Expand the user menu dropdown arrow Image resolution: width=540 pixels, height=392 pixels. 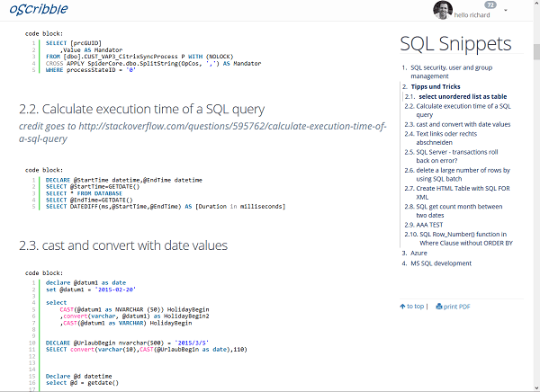(506, 11)
